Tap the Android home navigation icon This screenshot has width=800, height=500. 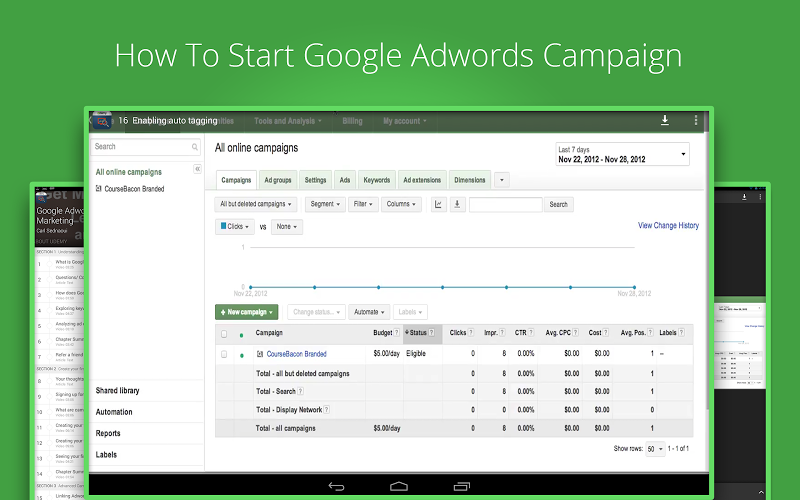[399, 486]
